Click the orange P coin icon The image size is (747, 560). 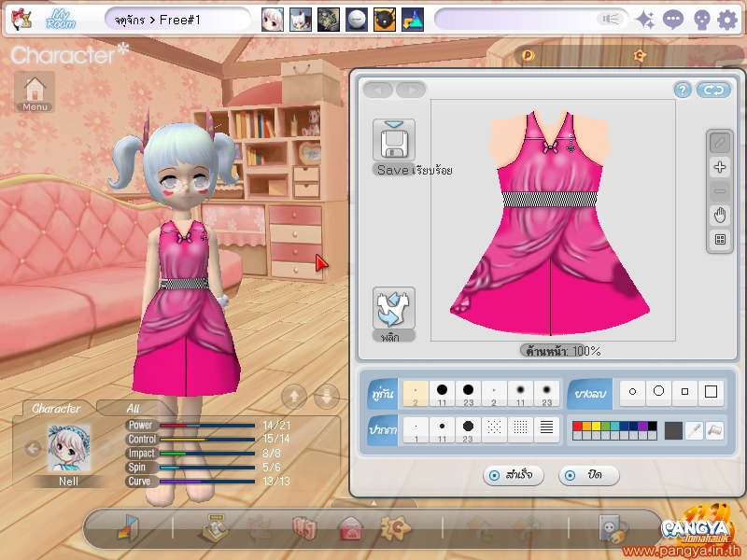pos(528,56)
